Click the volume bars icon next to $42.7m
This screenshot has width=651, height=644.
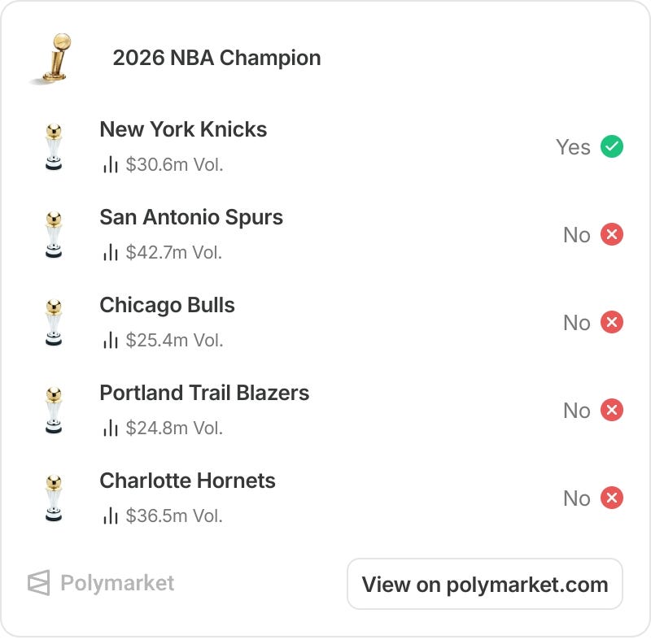click(x=111, y=252)
